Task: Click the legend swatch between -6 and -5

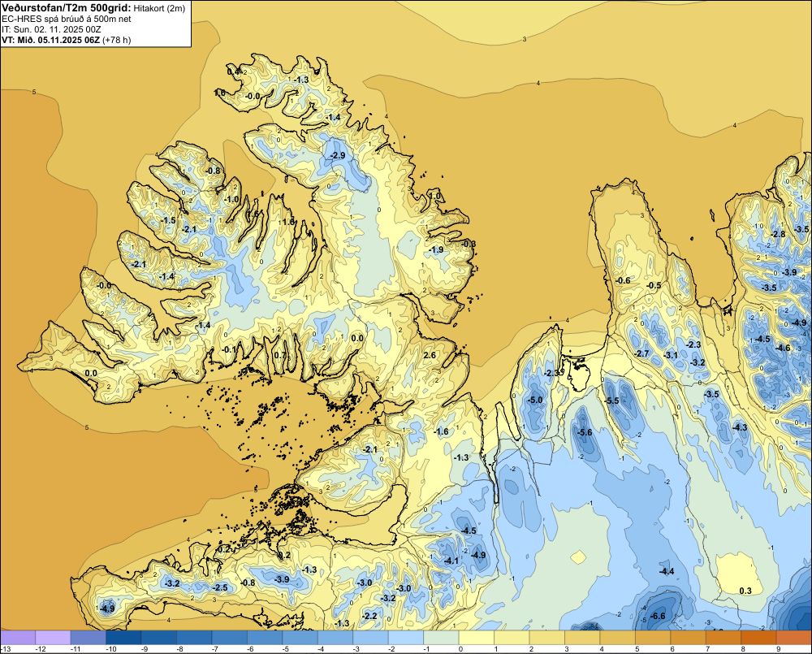Action: pyautogui.click(x=265, y=638)
